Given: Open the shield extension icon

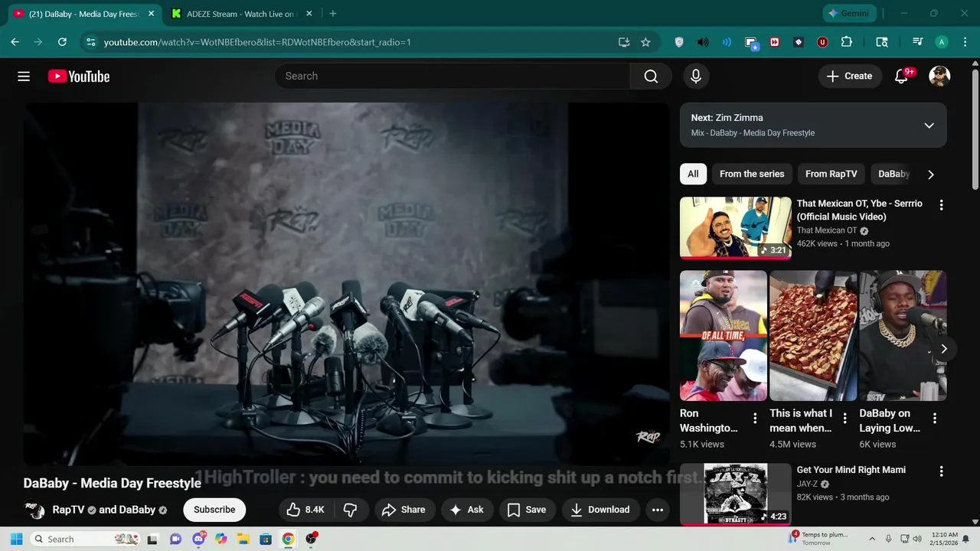Looking at the screenshot, I should (x=679, y=42).
